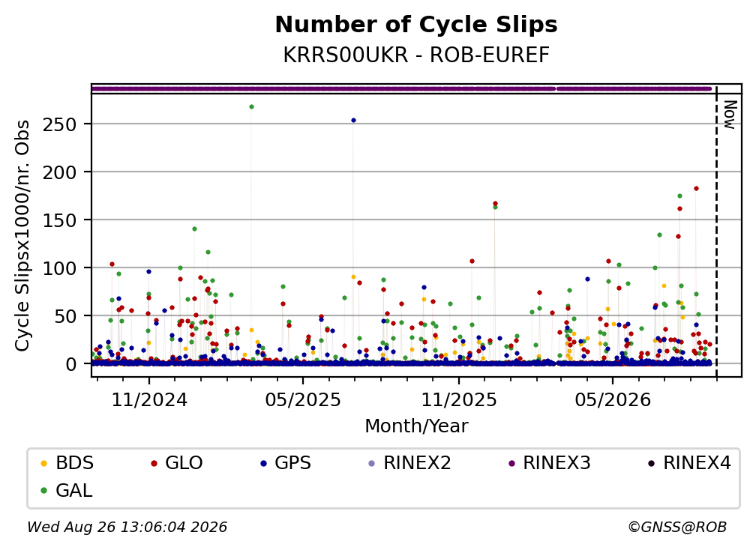Click the BDS yellow legend marker
The height and width of the screenshot is (550, 756).
pos(43,463)
